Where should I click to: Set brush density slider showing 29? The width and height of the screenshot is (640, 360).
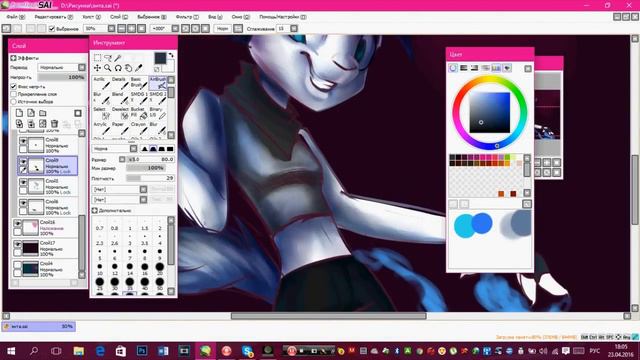[150, 178]
